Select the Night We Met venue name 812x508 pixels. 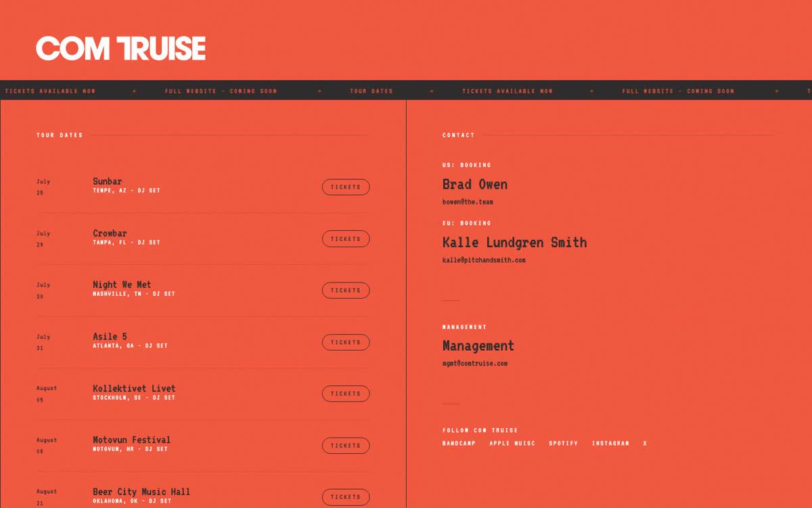click(122, 284)
